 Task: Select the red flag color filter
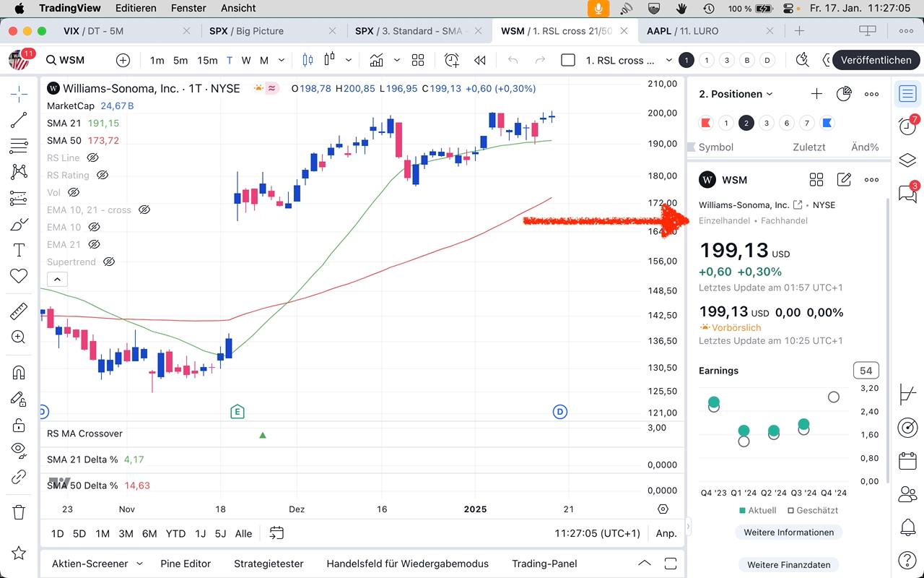[706, 124]
